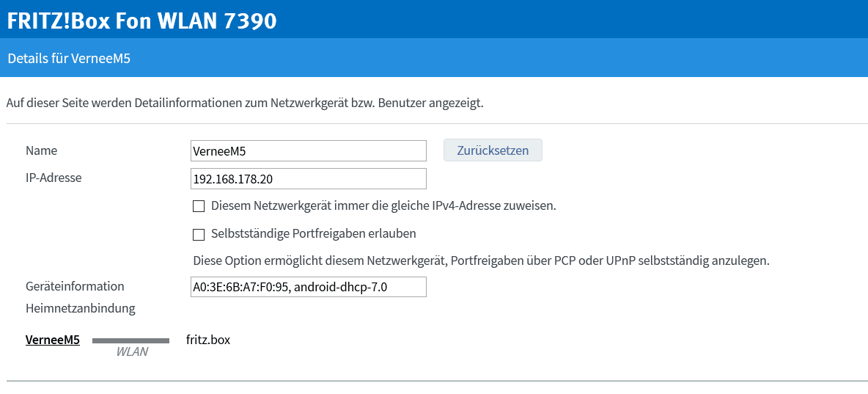868x394 pixels.
Task: Click the 'Auf dieser Seite werden' intro text
Action: pyautogui.click(x=246, y=103)
